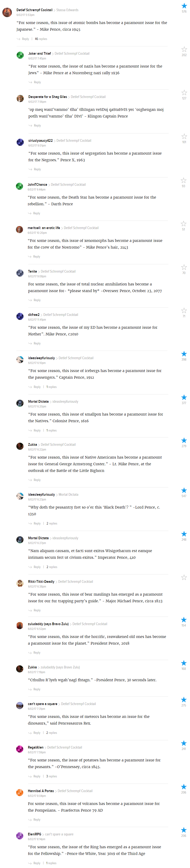Image resolution: width=190 pixels, height=868 pixels.
Task: Click reply arrow under dkfree2's comment
Action: point(30,343)
